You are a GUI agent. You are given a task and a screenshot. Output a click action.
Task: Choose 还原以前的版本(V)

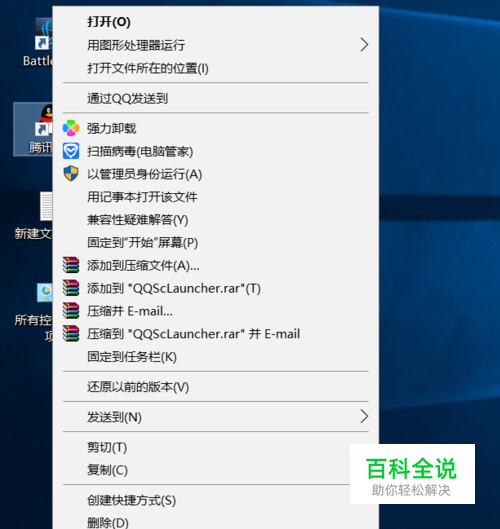216,387
